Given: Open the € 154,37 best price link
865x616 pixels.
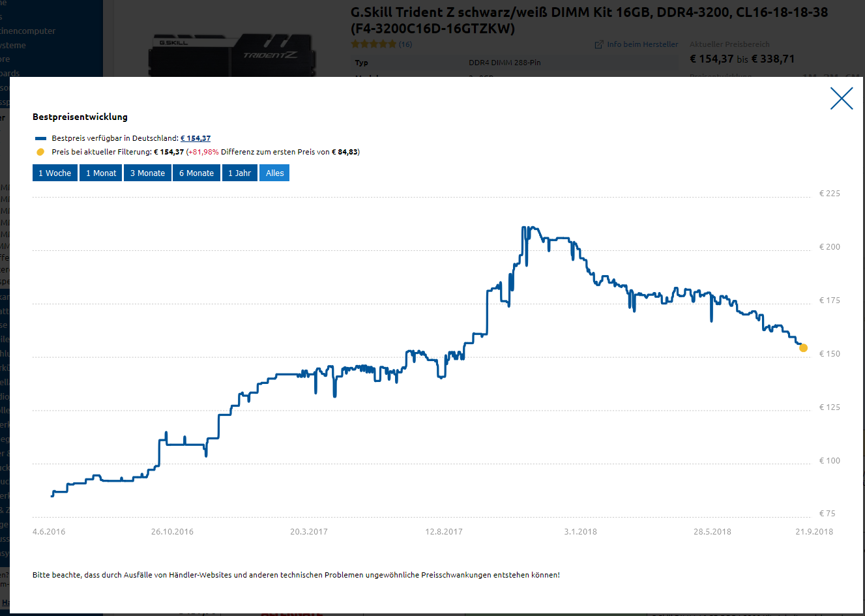Looking at the screenshot, I should (x=196, y=138).
